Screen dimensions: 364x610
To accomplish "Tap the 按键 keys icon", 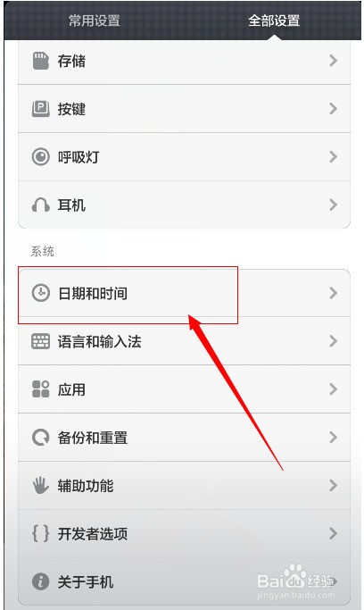I will [x=40, y=109].
